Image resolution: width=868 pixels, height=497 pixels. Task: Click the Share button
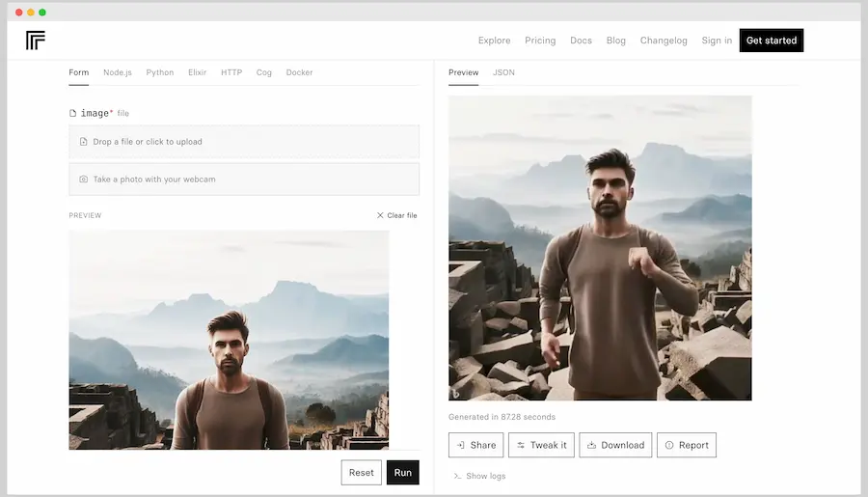(476, 445)
